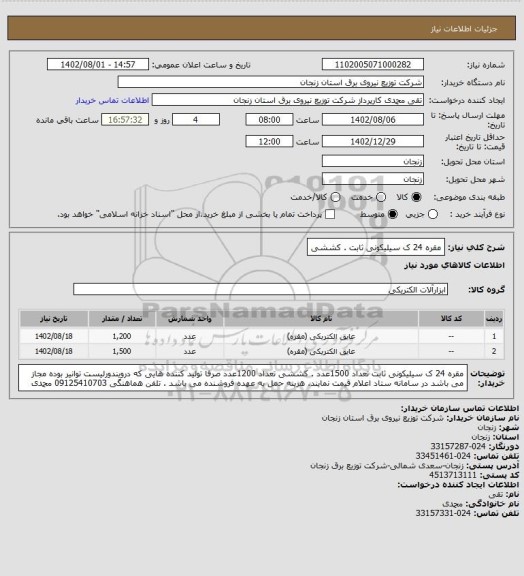Click the واحد شمارش column header
Screen dimensions: 524x576
(190, 318)
